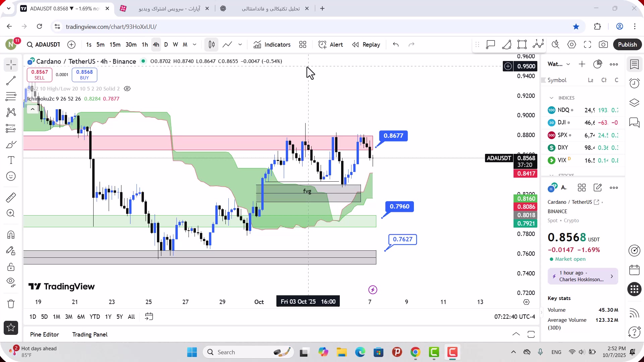The height and width of the screenshot is (362, 644).
Task: Take a chart snapshot with camera
Action: (x=603, y=45)
